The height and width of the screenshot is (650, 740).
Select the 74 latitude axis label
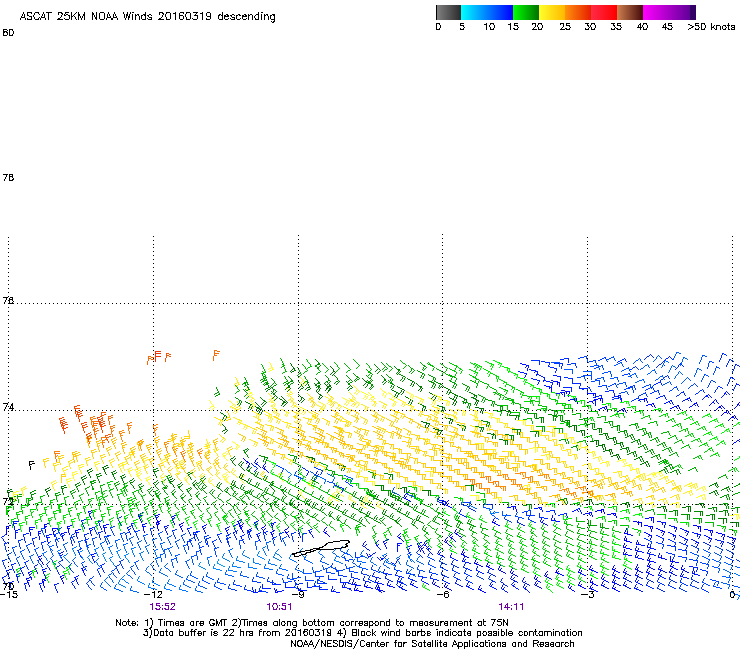point(8,407)
